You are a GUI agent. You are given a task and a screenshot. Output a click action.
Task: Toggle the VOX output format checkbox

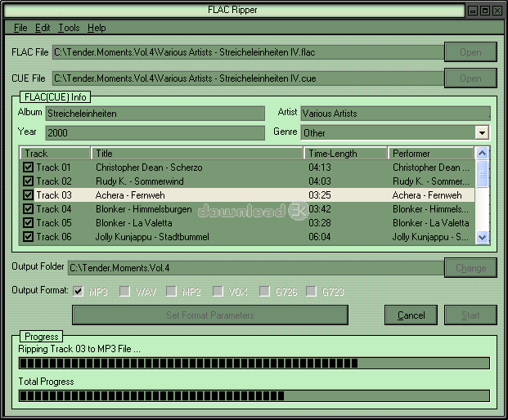tap(218, 291)
